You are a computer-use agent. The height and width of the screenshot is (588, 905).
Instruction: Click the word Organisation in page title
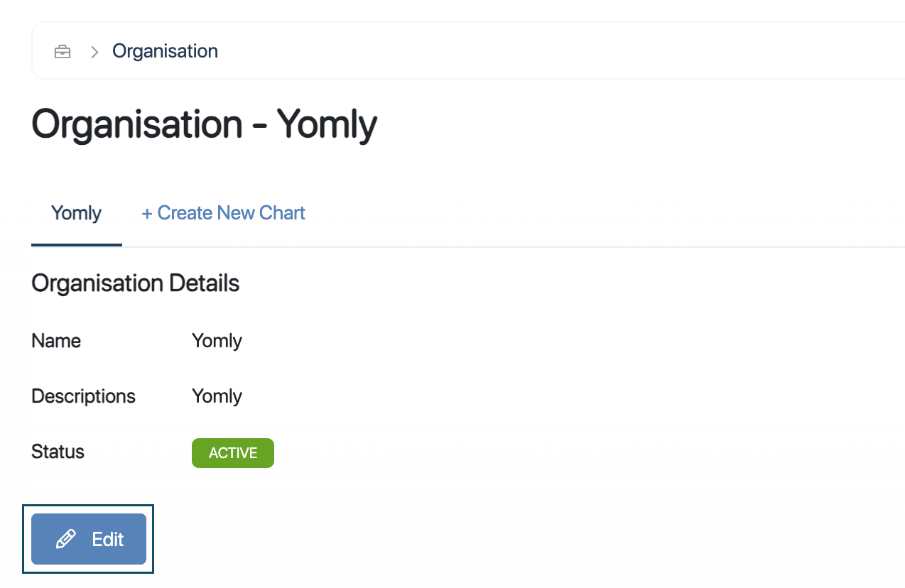[x=136, y=124]
